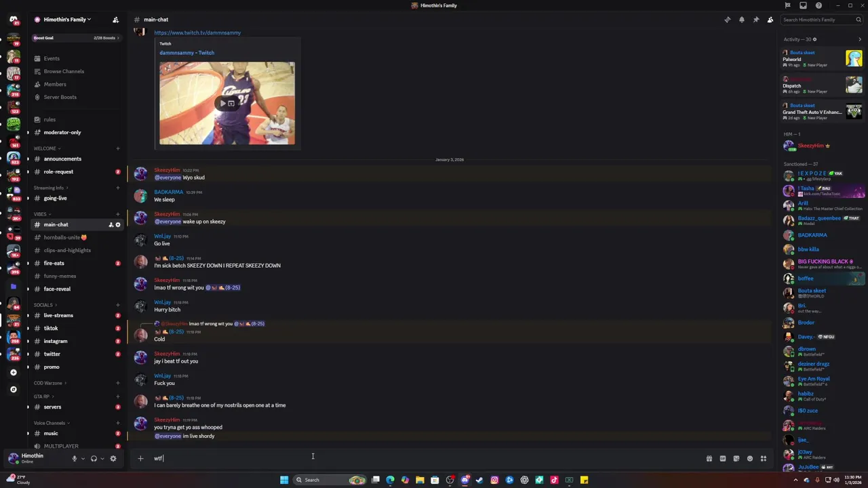Click flag icon in the title bar

787,5
